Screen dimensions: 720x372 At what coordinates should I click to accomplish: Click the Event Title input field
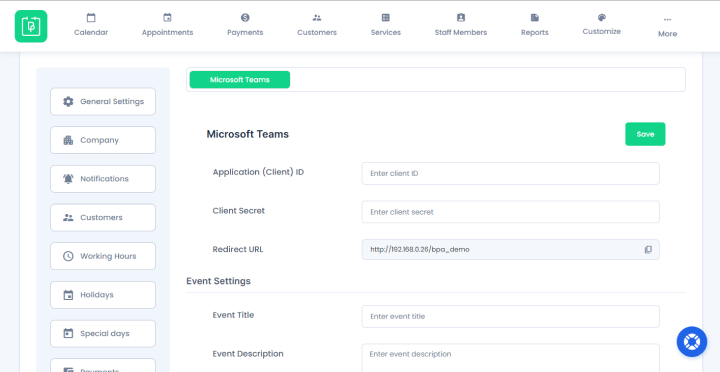click(x=511, y=316)
